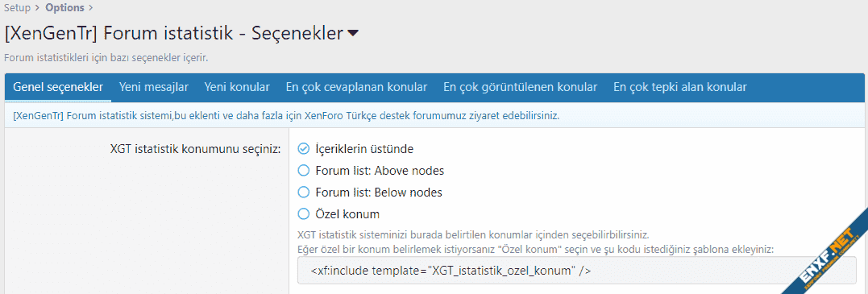Open the Yeni mesajlar tab

[x=154, y=88]
